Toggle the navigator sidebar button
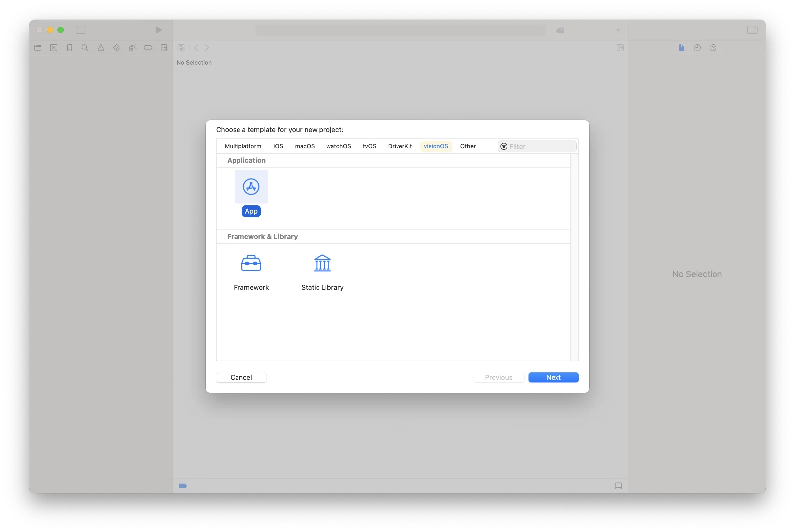The height and width of the screenshot is (532, 795). 80,30
